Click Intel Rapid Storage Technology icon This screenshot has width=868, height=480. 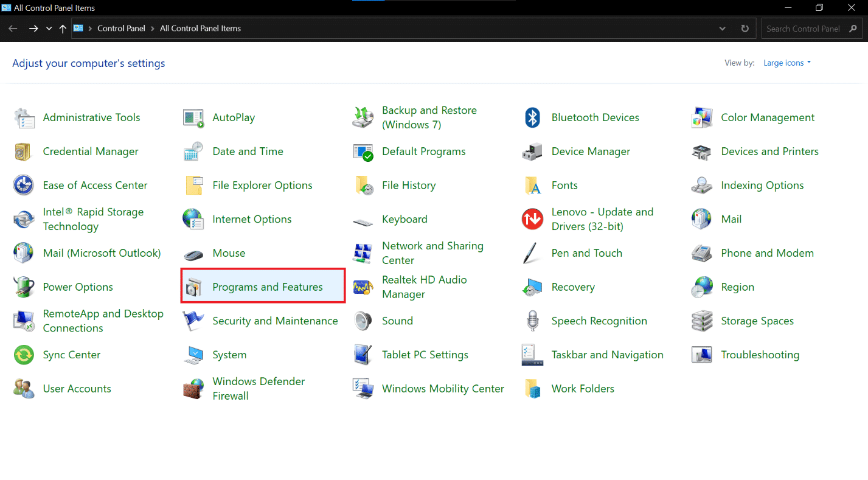[24, 220]
